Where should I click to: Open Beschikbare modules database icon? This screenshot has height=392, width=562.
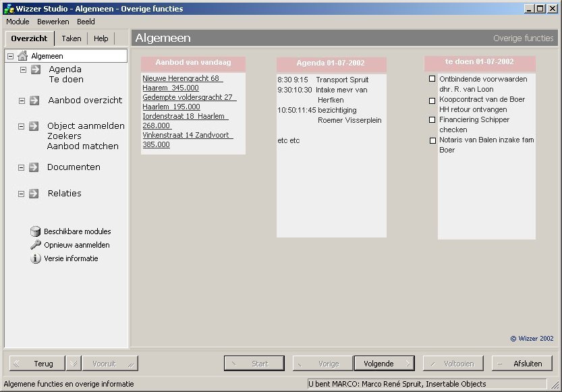tap(36, 231)
